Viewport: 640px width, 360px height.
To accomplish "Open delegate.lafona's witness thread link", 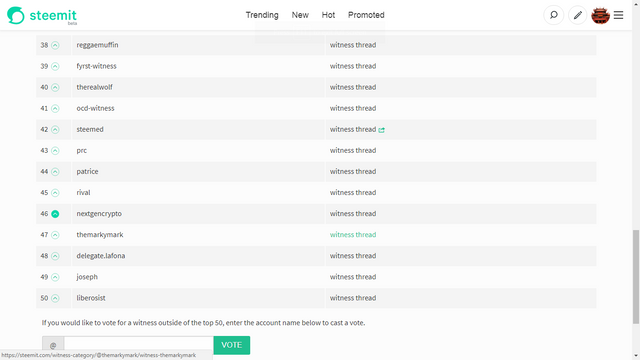I will (x=353, y=256).
